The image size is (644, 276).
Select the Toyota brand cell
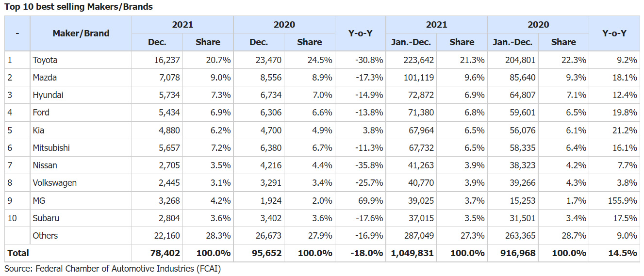click(45, 60)
